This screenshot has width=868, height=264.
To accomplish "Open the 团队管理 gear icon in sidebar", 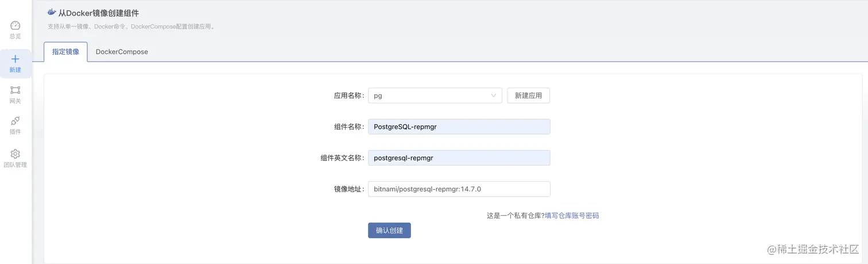I will tap(15, 154).
